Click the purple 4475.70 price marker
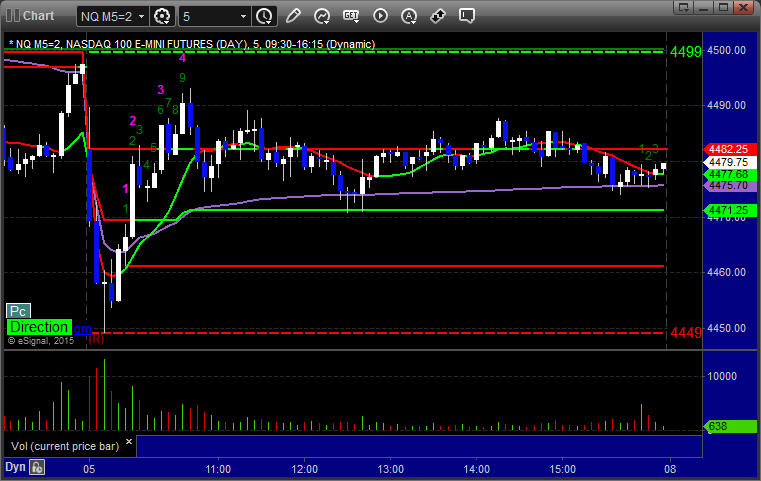Image resolution: width=761 pixels, height=481 pixels. click(x=729, y=185)
